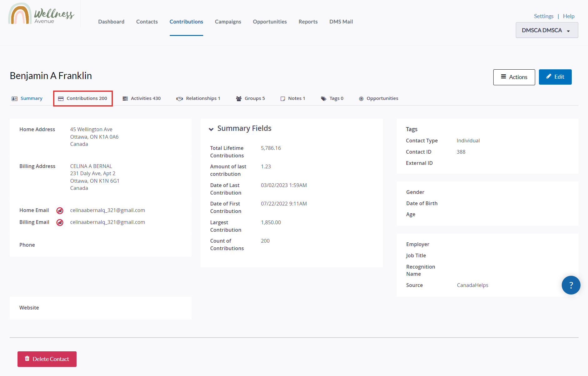Open Reports in the top navigation
This screenshot has height=376, width=588.
pos(308,22)
